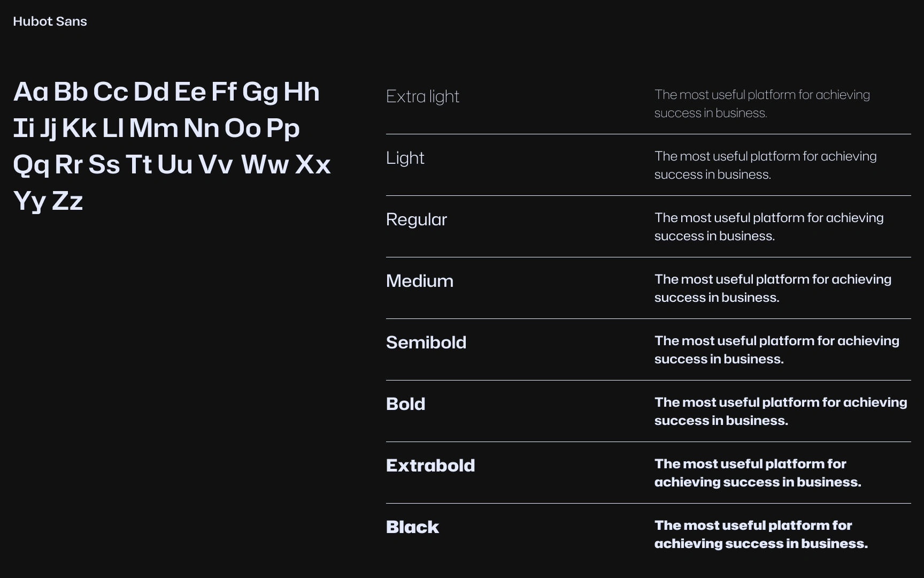Click the Extra light sample sentence

point(761,104)
